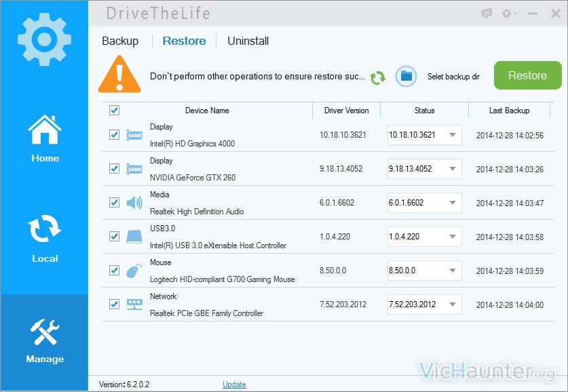The image size is (568, 392).
Task: Uncheck the Realtek PCIe GBE checkbox
Action: 114,304
